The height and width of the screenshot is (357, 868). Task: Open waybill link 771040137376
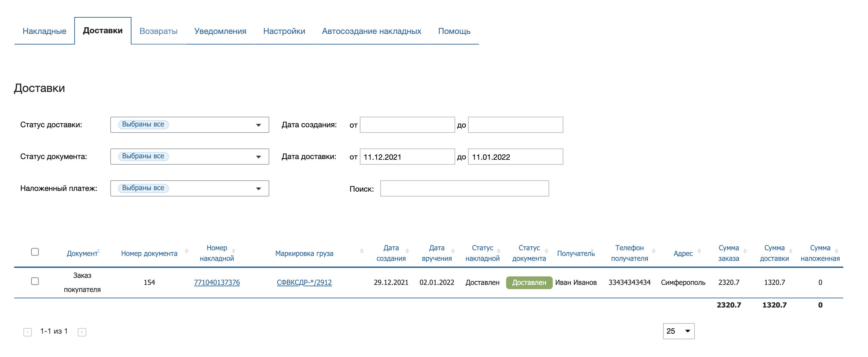pos(217,282)
